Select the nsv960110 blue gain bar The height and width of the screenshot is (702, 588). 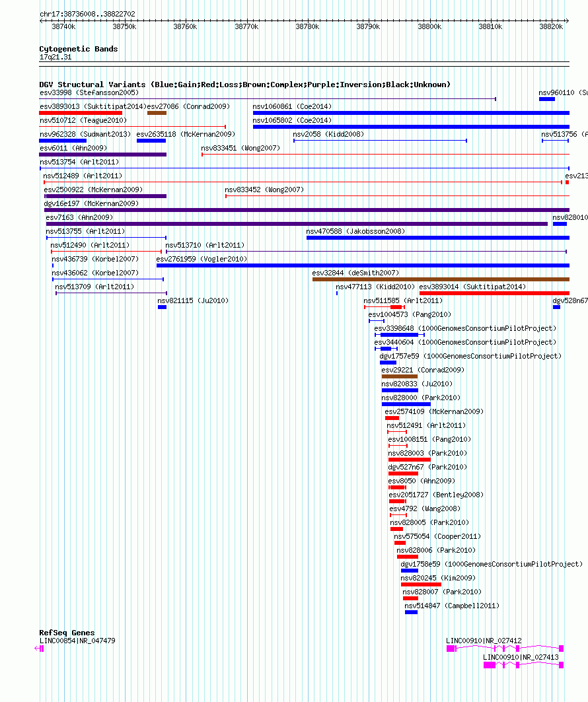547,99
